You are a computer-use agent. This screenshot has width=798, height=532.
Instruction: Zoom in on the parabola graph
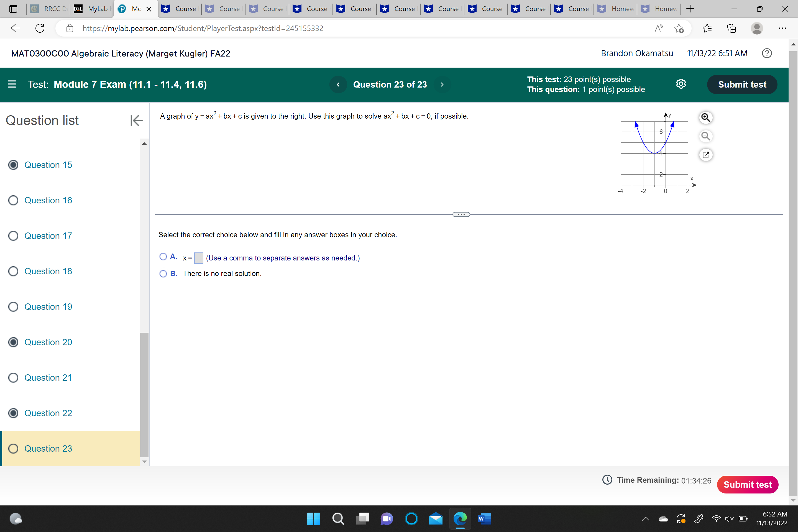[x=705, y=117]
